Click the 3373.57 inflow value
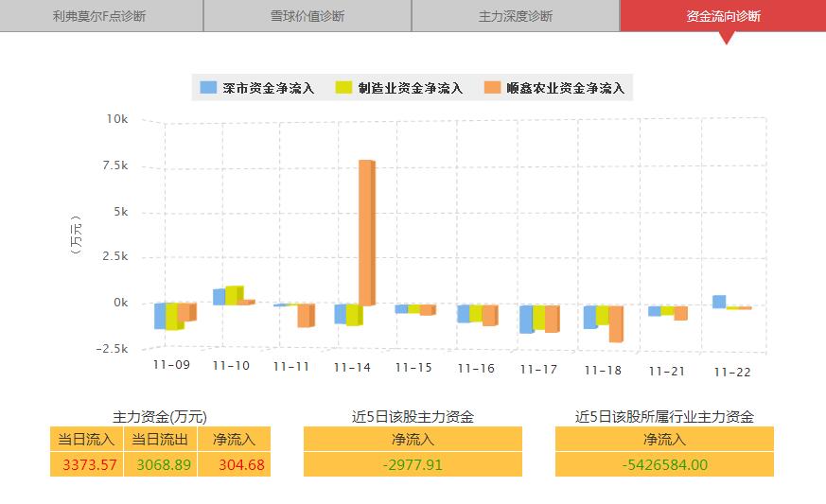 click(x=89, y=464)
